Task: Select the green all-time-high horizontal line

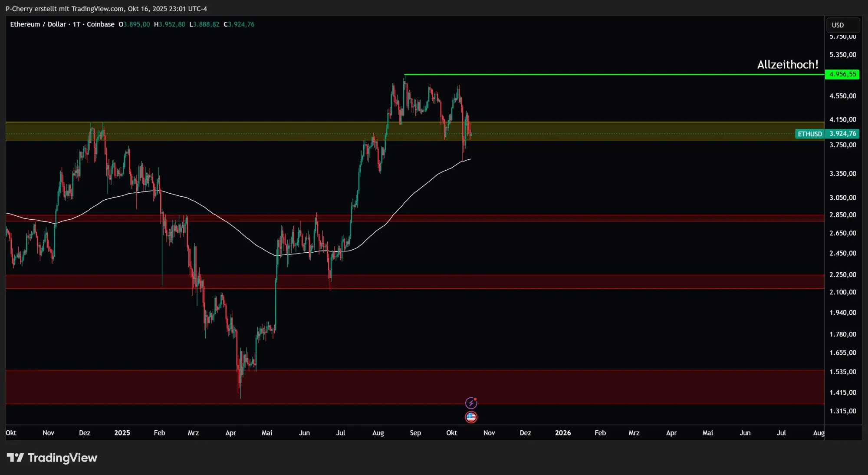Action: click(x=608, y=74)
